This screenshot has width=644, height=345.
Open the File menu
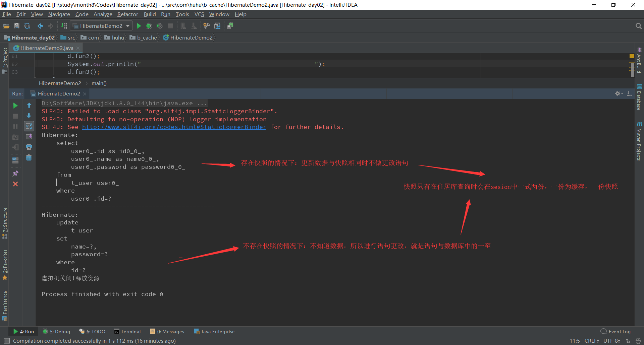7,14
